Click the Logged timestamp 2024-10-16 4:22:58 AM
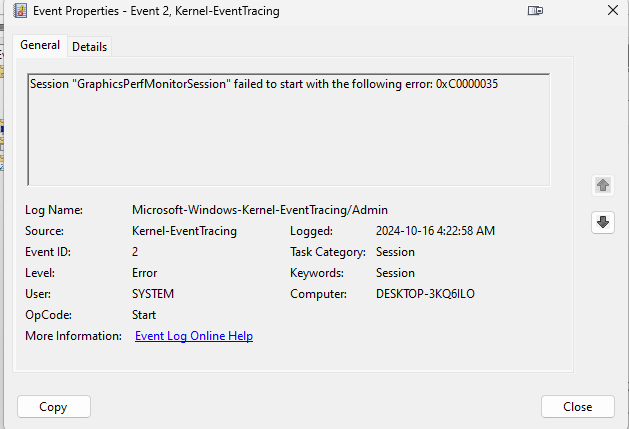 (x=435, y=231)
